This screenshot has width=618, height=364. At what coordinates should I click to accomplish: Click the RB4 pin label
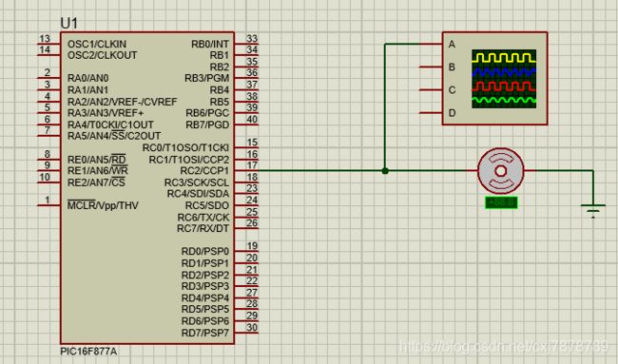coord(219,90)
